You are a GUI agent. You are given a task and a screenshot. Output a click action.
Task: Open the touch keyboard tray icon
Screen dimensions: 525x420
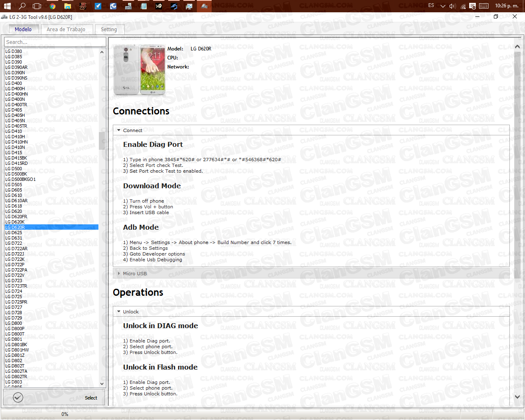pos(484,6)
